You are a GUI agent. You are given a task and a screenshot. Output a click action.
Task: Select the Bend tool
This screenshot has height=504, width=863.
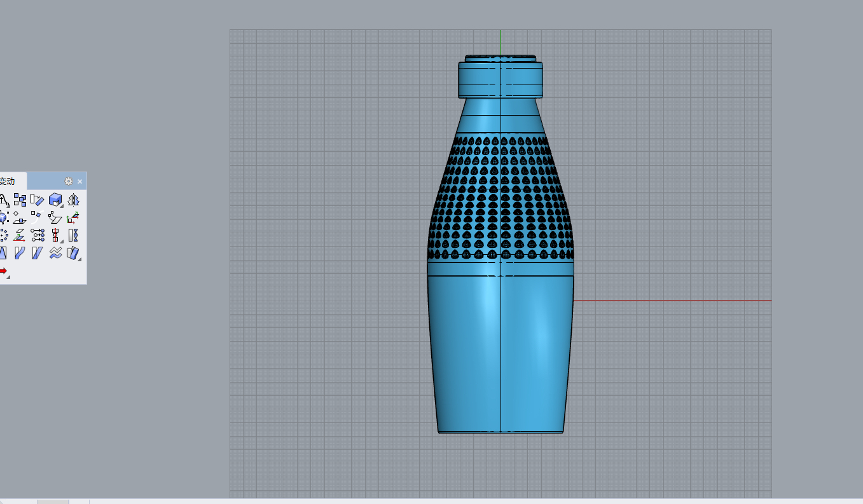pyautogui.click(x=20, y=253)
